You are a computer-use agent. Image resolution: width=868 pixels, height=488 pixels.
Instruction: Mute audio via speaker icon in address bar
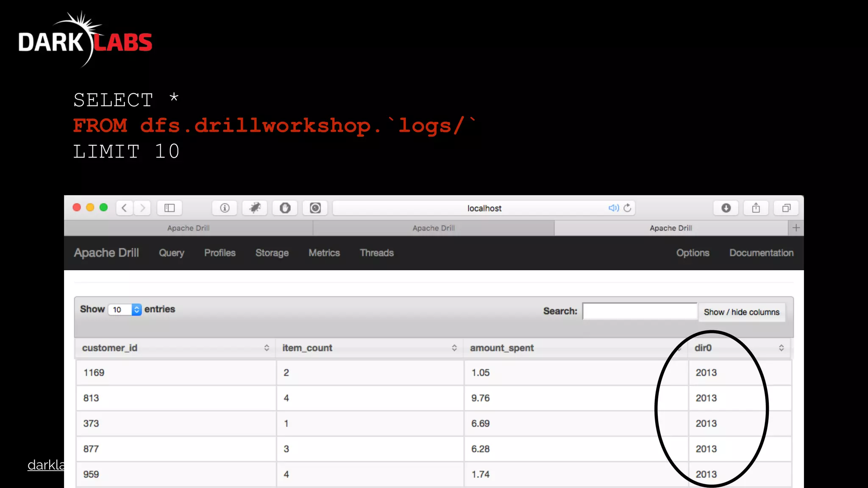(x=613, y=208)
